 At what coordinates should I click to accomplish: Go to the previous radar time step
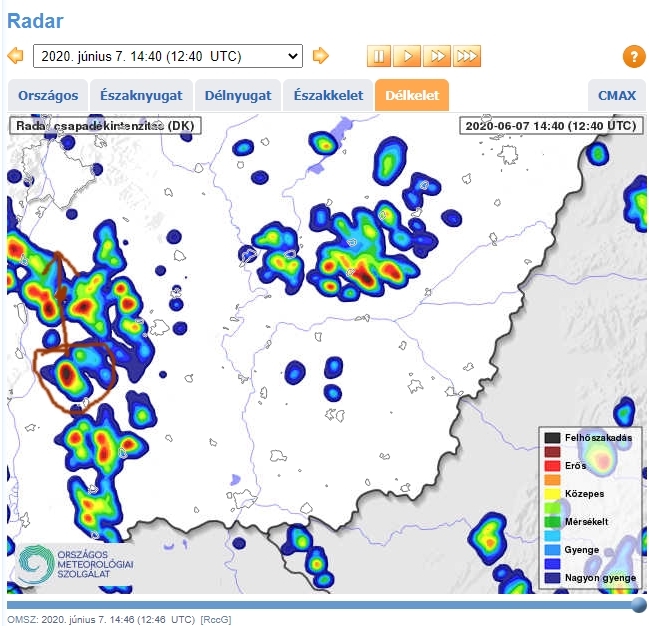pyautogui.click(x=15, y=56)
